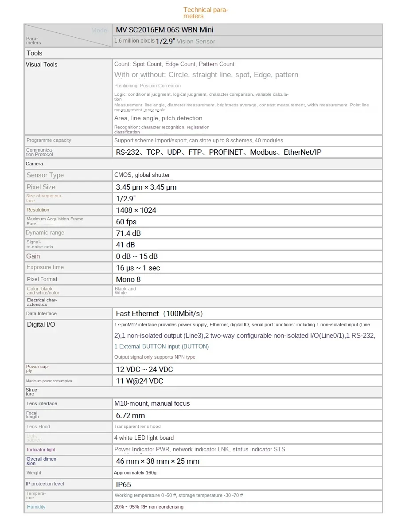Image resolution: width=405 pixels, height=532 pixels.
Task: Click the 'Communication Protocol' label
Action: click(x=39, y=152)
